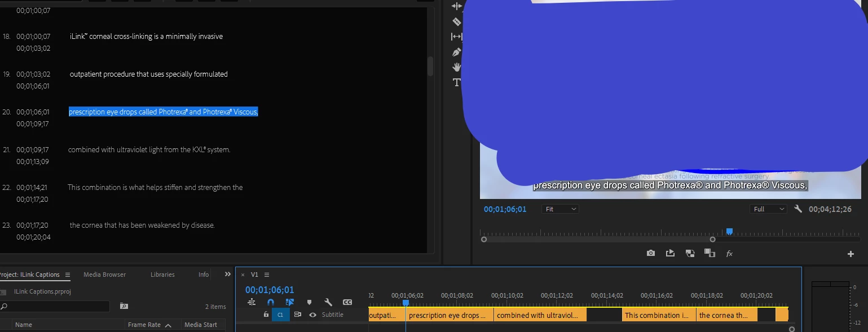Select 'the cornea th...' subtitle clip

(727, 315)
